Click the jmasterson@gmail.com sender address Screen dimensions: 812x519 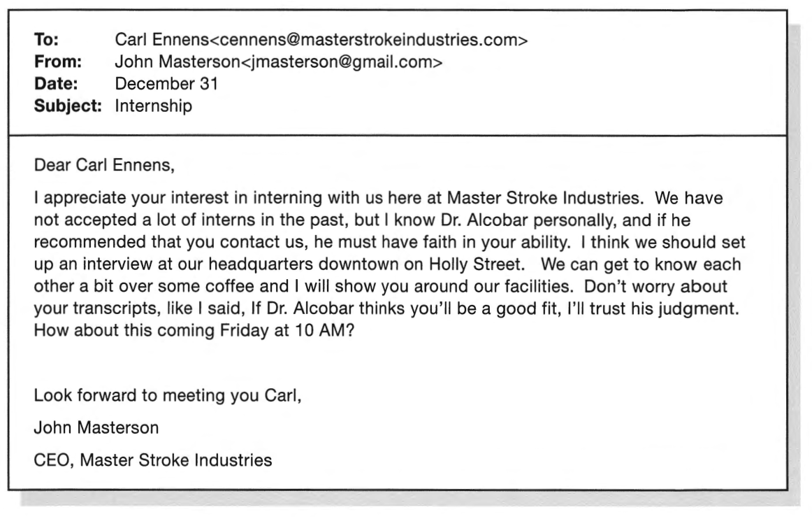pyautogui.click(x=343, y=62)
